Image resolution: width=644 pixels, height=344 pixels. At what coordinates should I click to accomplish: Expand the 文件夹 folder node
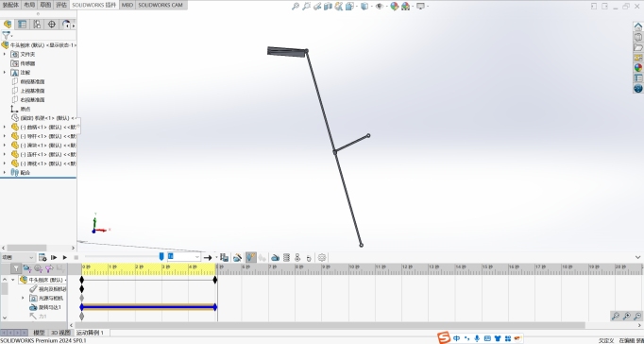point(5,54)
